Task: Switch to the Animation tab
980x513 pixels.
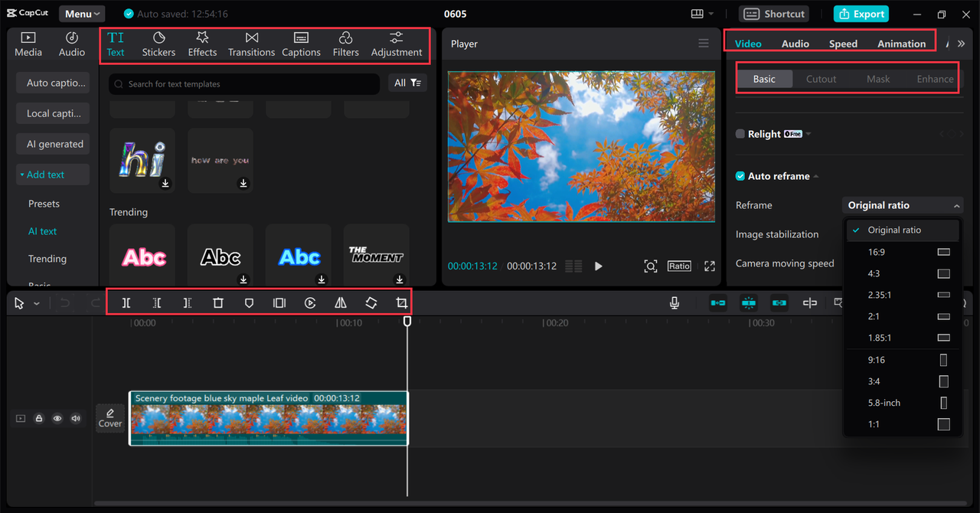Action: 901,44
